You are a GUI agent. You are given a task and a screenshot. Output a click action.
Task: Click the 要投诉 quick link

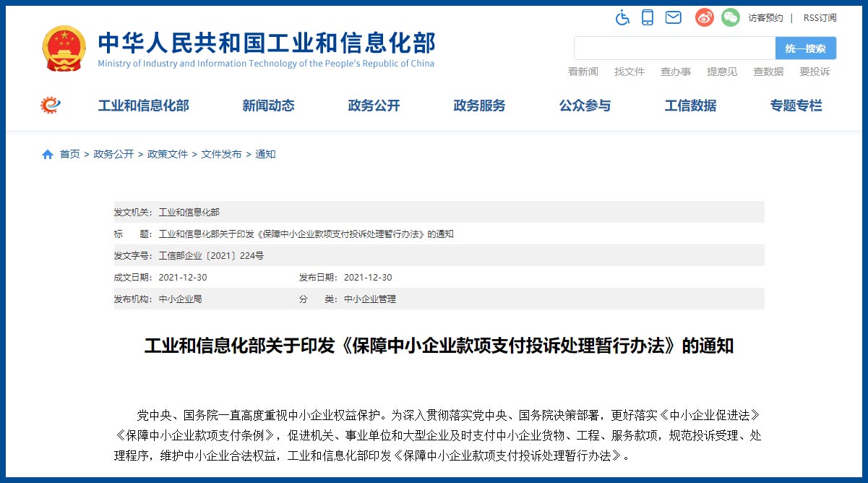click(x=815, y=72)
